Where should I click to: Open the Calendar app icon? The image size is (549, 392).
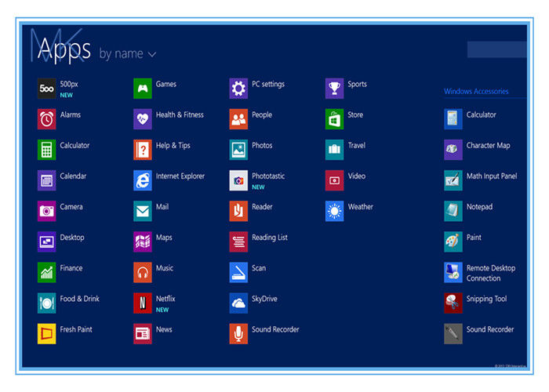pyautogui.click(x=46, y=180)
